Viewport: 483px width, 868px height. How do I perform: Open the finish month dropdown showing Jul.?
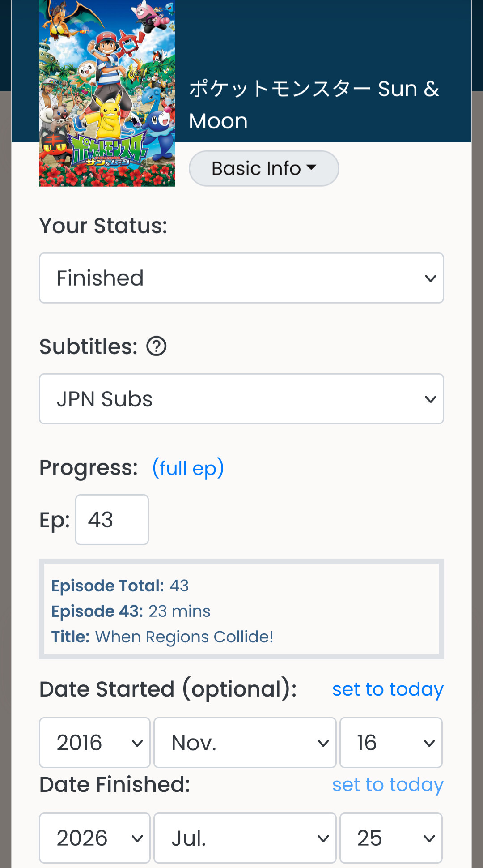pos(245,838)
